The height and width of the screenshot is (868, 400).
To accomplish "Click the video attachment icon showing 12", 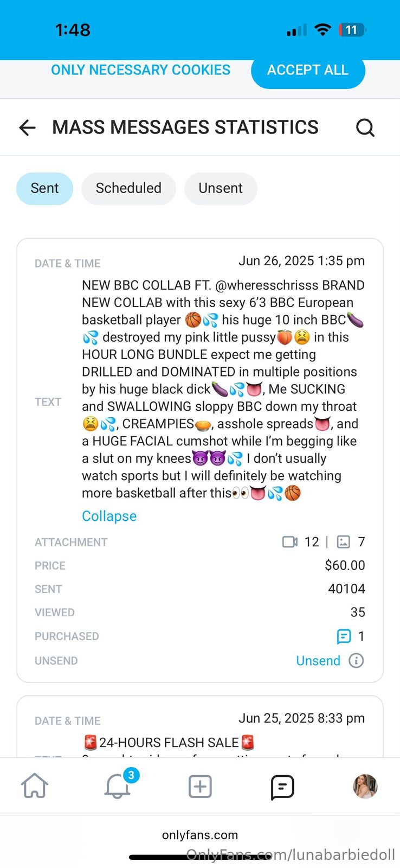I will pos(290,542).
